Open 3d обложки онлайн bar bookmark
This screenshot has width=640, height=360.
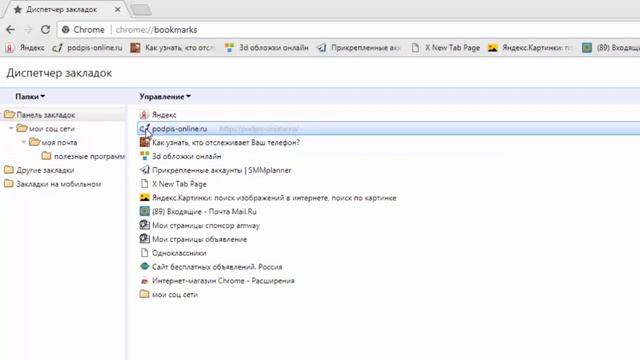267,48
